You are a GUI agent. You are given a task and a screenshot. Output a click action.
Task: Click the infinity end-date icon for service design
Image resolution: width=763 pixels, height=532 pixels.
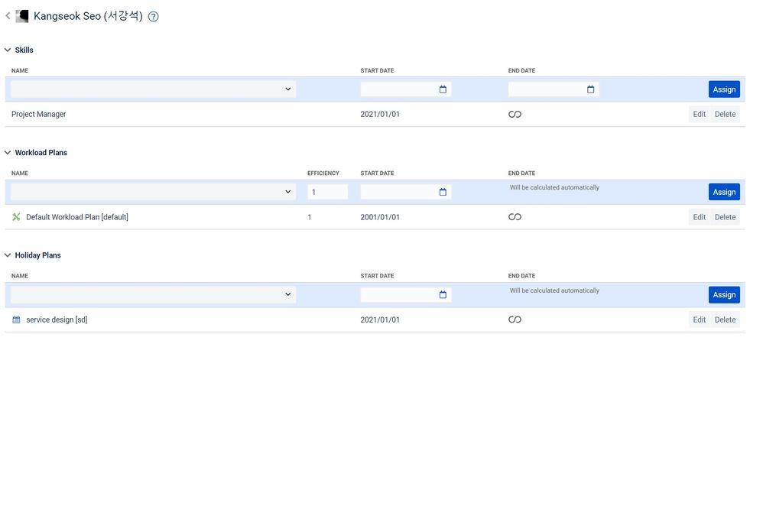515,320
